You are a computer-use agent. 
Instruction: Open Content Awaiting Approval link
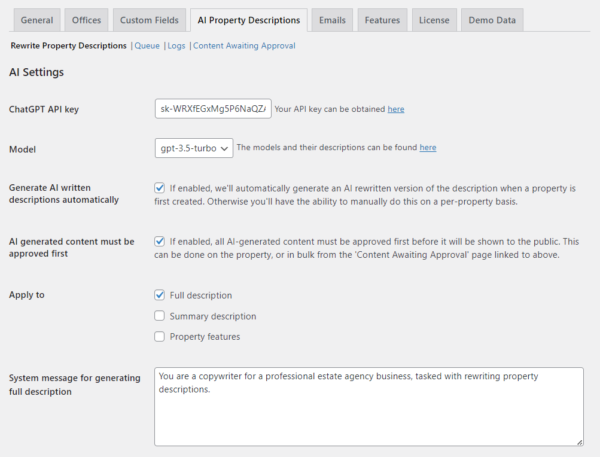point(244,46)
